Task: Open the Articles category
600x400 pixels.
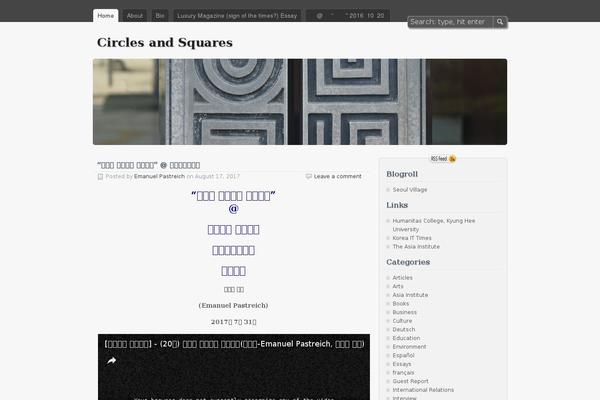Action: point(403,278)
